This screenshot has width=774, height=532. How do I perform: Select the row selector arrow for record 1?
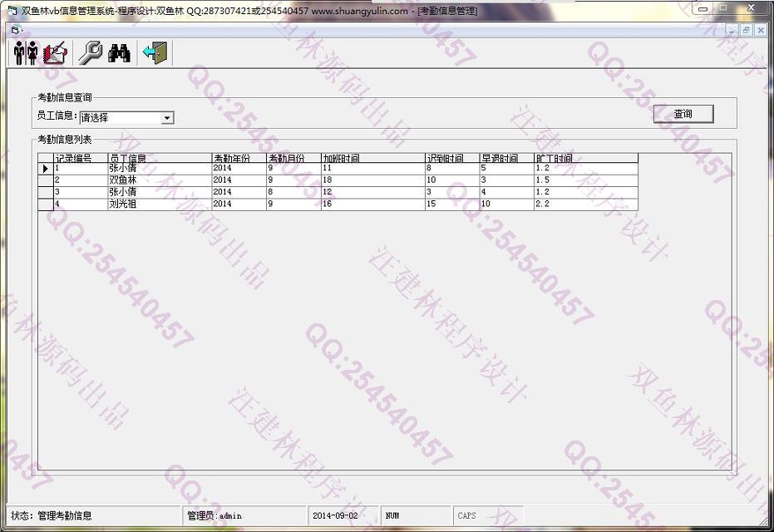pos(46,169)
